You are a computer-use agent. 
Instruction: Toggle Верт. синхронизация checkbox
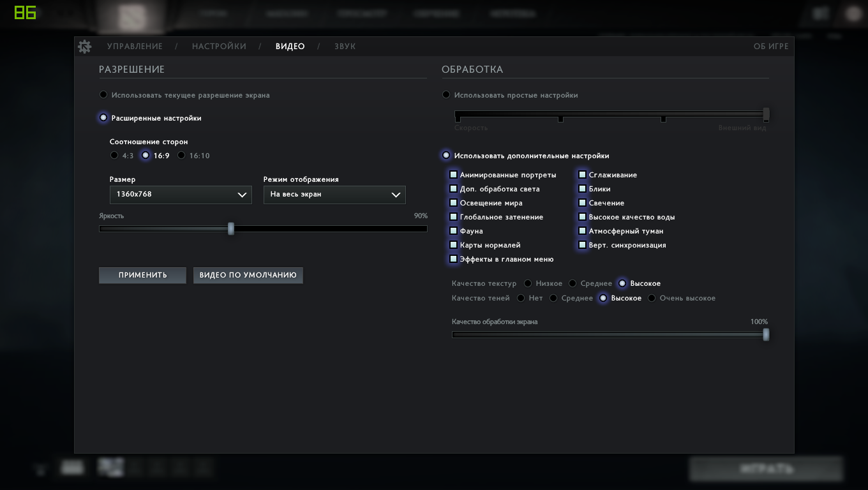tap(582, 245)
